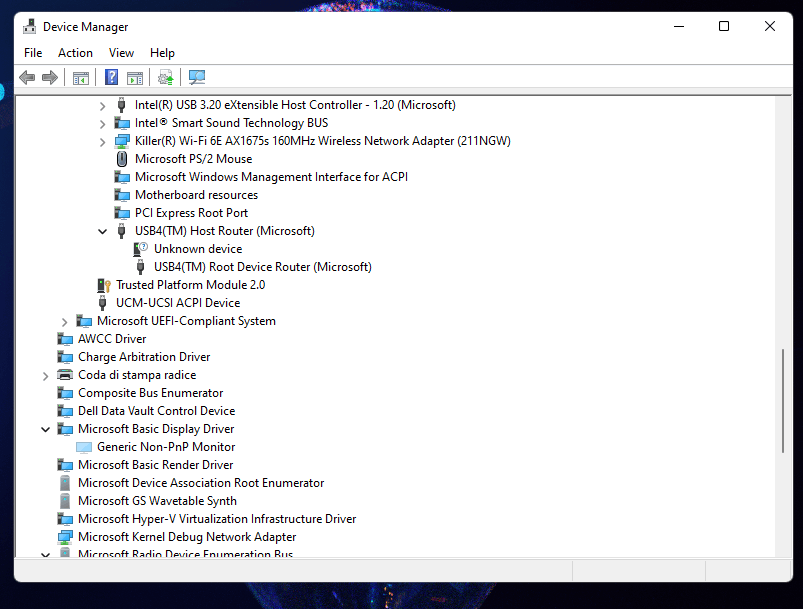
Task: Click the PCI Express Root Port icon
Action: point(122,213)
